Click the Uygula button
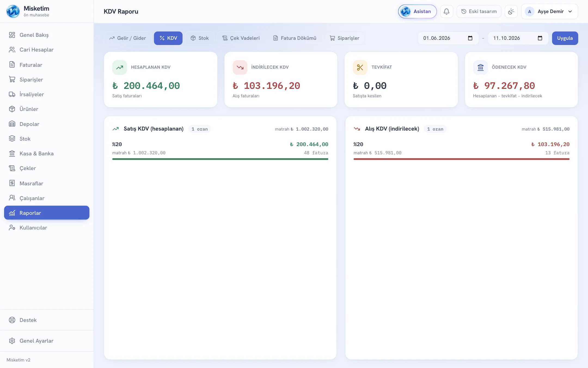The height and width of the screenshot is (368, 588). tap(565, 38)
